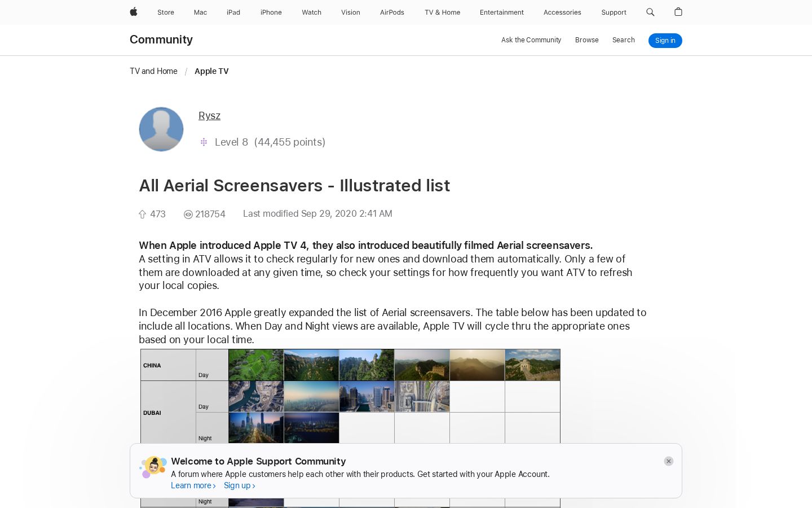The height and width of the screenshot is (508, 812).
Task: Open Apple TV breadcrumb
Action: (211, 71)
